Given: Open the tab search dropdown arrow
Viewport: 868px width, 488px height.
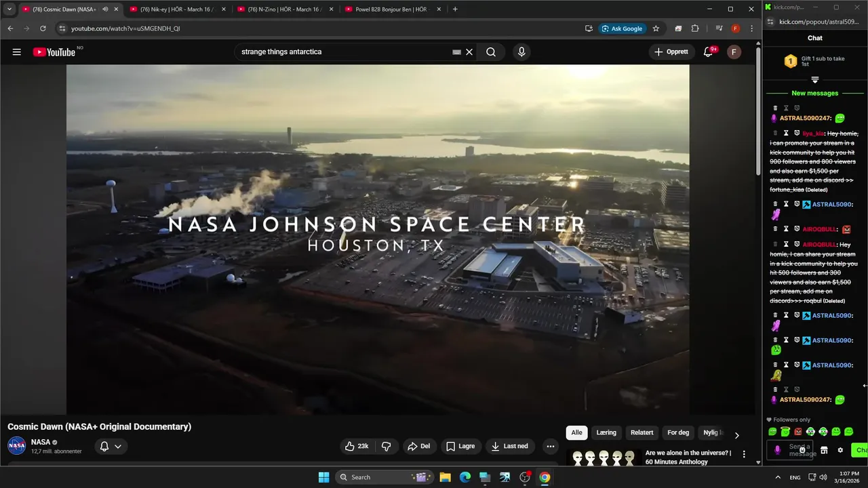Looking at the screenshot, I should (x=9, y=9).
